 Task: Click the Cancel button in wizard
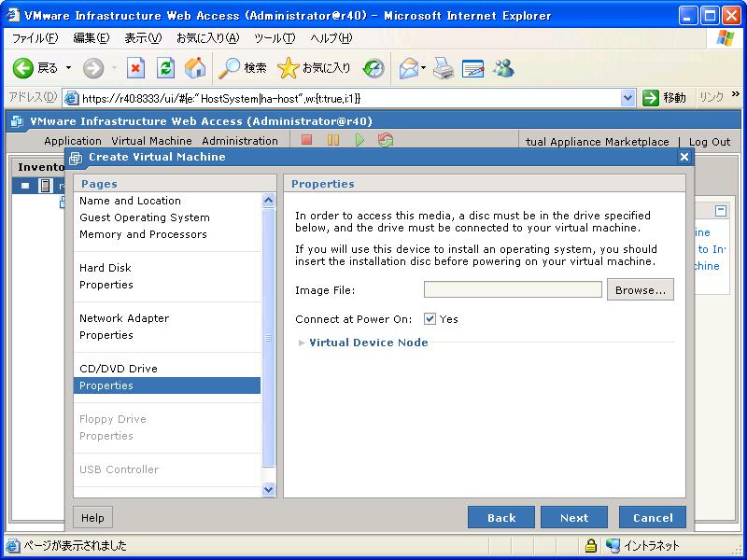[653, 518]
